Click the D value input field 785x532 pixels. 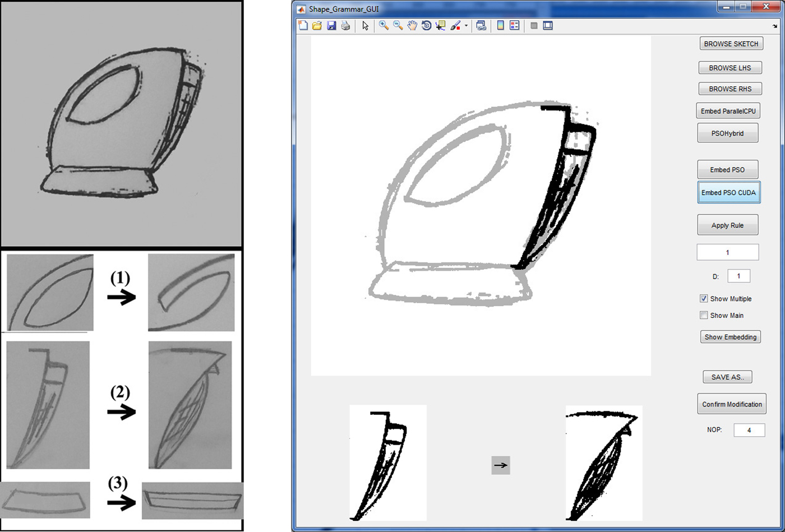(738, 276)
